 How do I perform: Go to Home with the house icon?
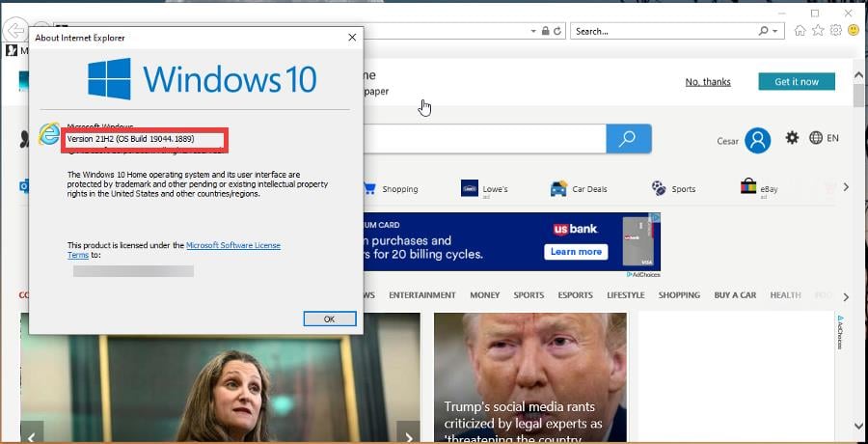tap(800, 31)
